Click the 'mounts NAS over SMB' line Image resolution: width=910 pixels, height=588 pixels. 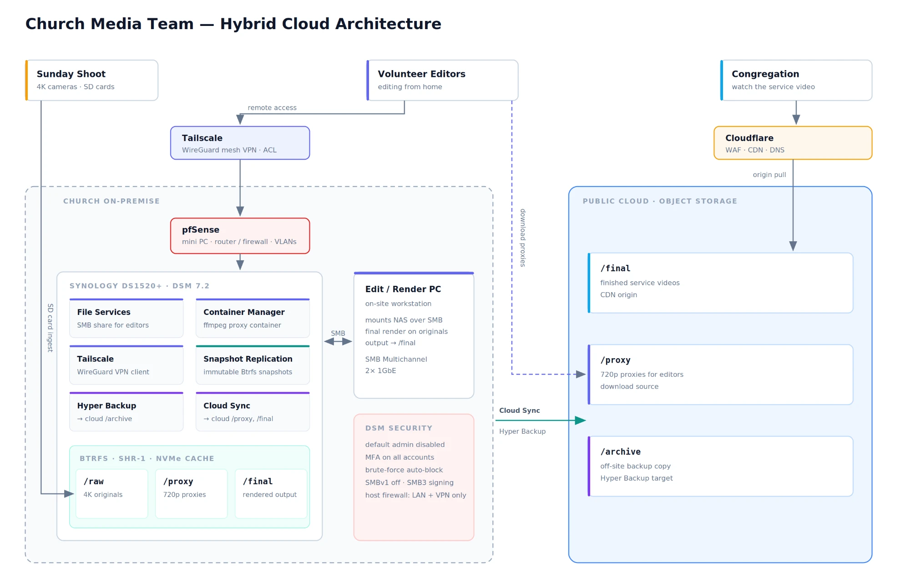pyautogui.click(x=404, y=320)
